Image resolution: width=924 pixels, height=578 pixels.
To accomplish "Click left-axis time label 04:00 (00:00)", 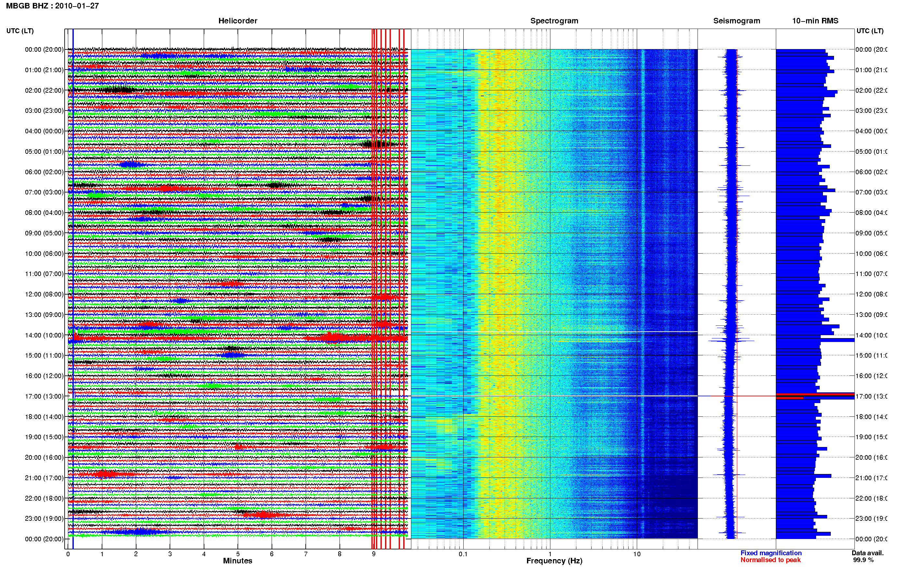I will pos(44,131).
